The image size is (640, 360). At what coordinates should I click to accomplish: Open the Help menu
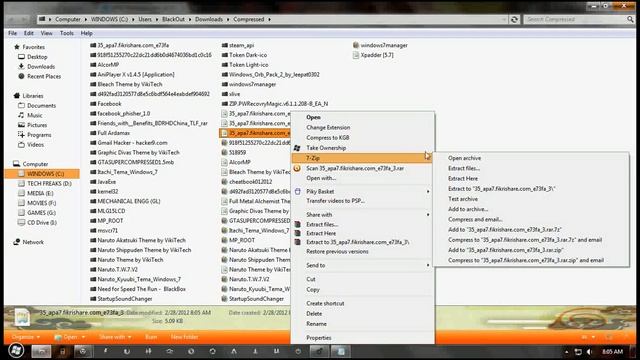87,33
